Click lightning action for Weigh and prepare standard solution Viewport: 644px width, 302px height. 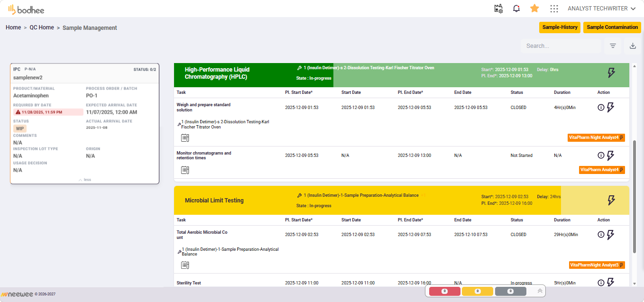tap(610, 108)
